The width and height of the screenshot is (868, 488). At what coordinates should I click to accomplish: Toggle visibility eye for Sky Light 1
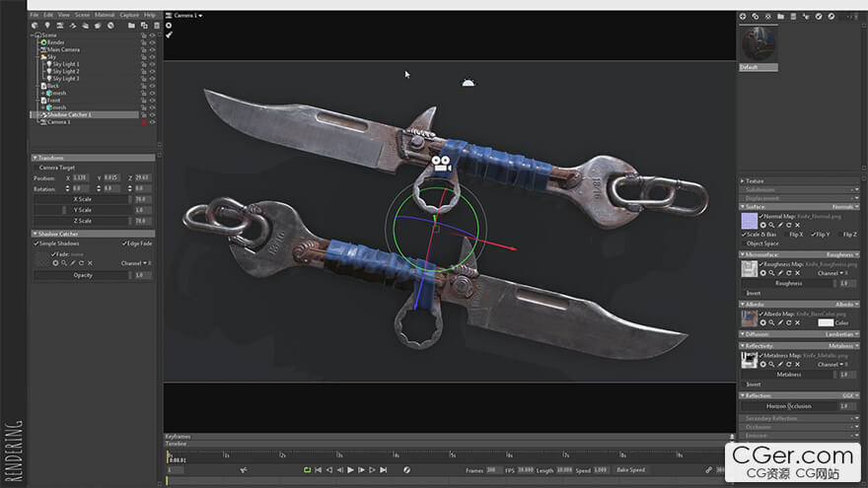click(x=152, y=64)
